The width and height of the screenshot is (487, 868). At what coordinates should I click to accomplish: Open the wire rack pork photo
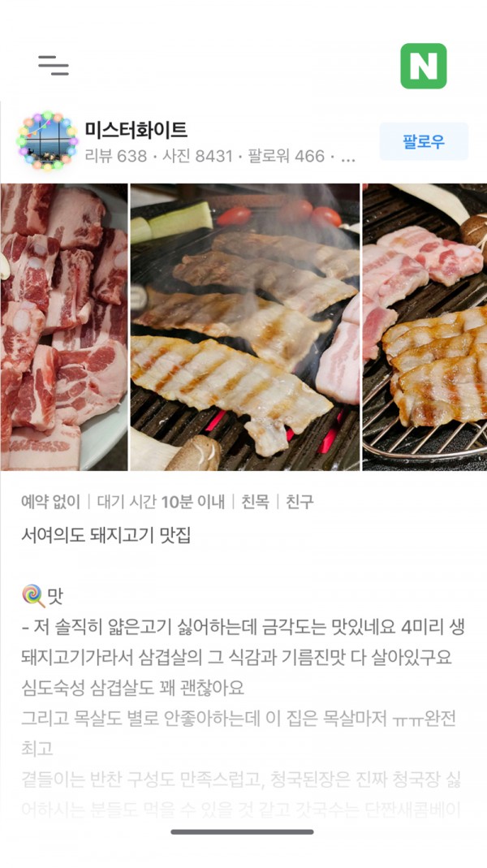click(x=425, y=327)
